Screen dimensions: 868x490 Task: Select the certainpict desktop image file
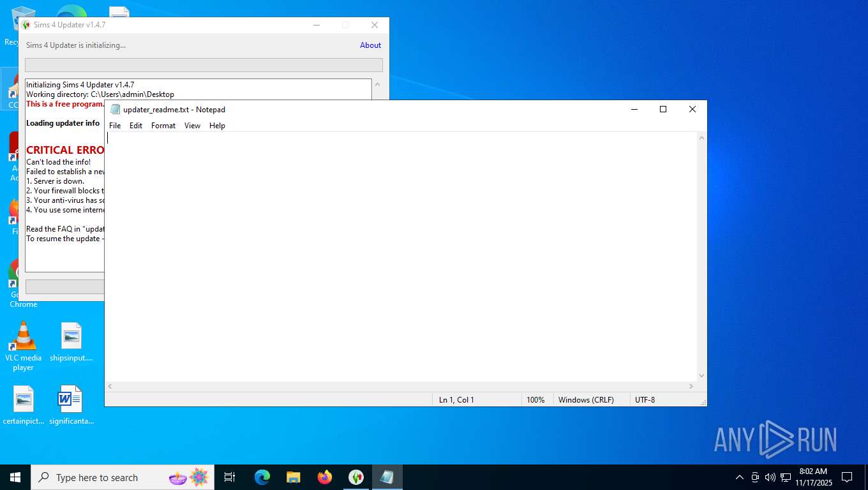(x=24, y=405)
